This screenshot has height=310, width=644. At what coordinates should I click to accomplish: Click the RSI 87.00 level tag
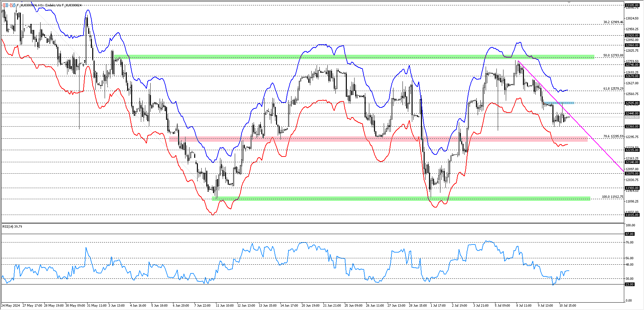tap(630, 234)
